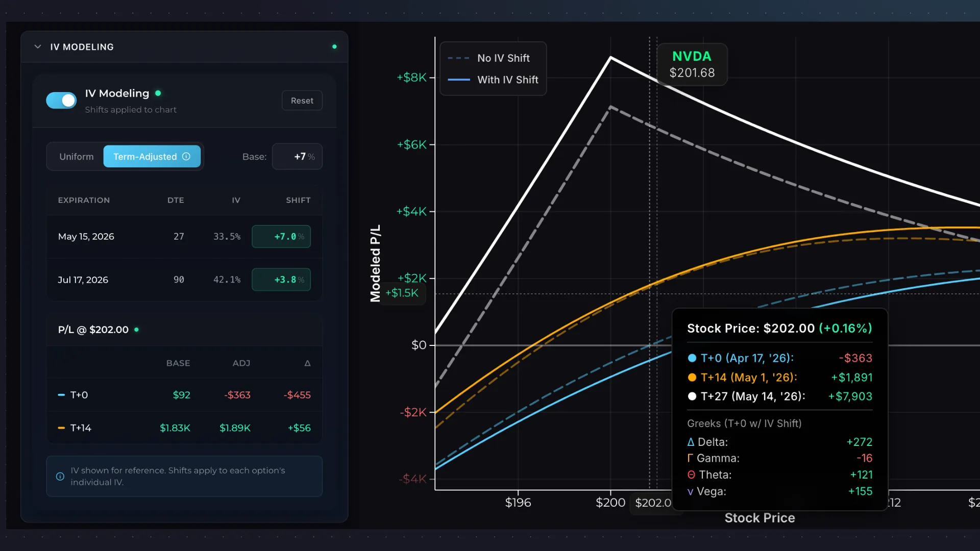The height and width of the screenshot is (551, 980).
Task: Click the green status dot in IV MODELING header
Action: (x=334, y=46)
